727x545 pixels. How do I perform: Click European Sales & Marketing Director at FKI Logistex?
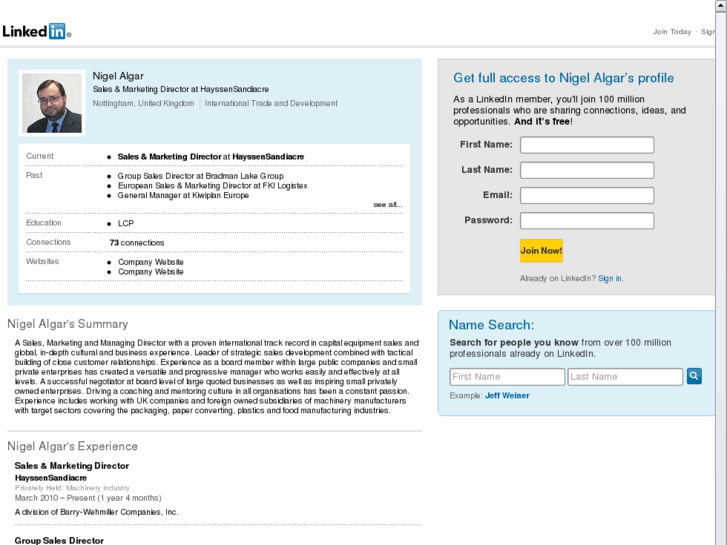tap(212, 186)
